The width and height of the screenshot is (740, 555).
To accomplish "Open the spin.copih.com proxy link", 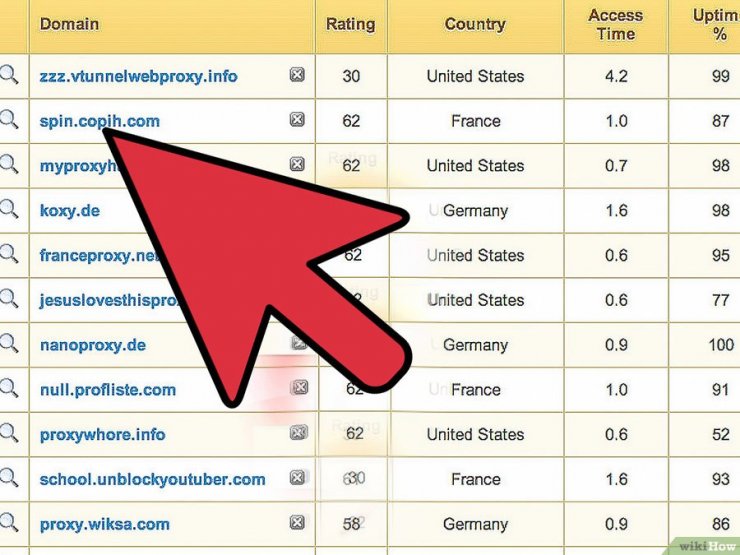I will click(100, 121).
